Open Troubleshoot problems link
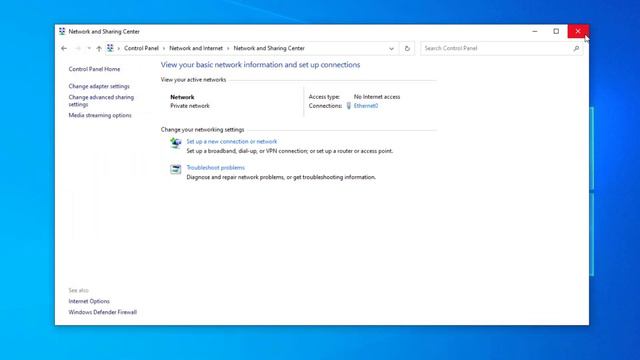 click(x=216, y=167)
